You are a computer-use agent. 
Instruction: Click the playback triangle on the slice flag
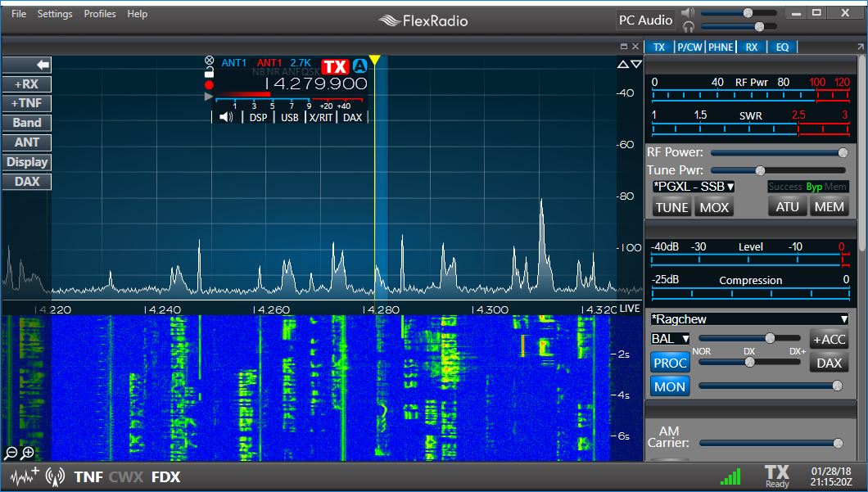tap(209, 96)
